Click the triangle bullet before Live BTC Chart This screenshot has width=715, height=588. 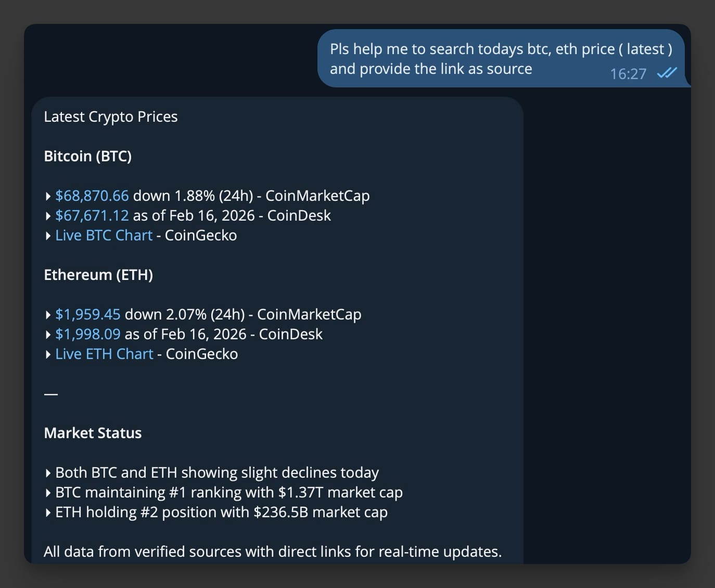point(48,236)
